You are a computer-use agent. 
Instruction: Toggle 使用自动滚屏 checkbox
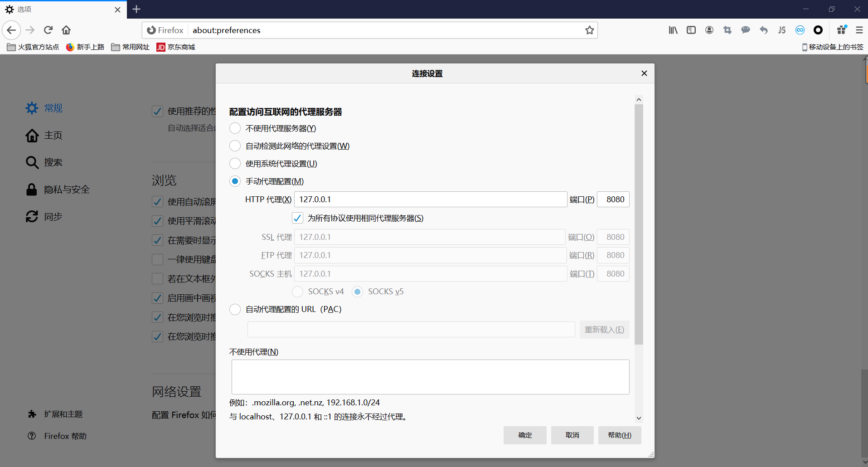[x=157, y=202]
